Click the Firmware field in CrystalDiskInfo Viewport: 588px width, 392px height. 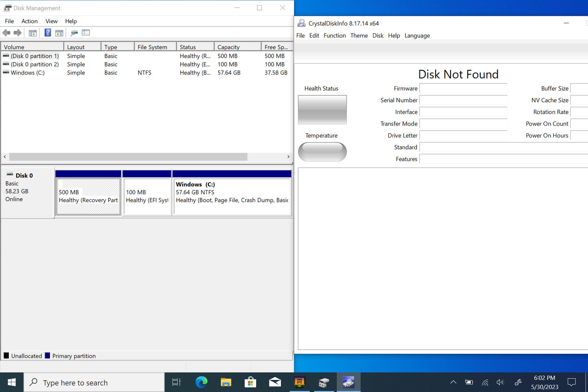click(x=463, y=89)
